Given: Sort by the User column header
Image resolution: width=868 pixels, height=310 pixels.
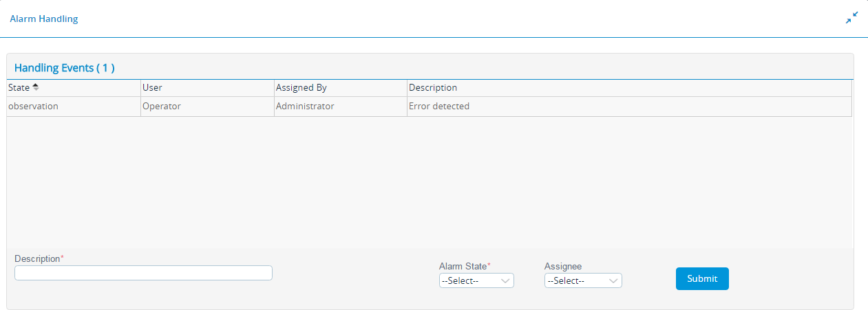Looking at the screenshot, I should click(152, 88).
